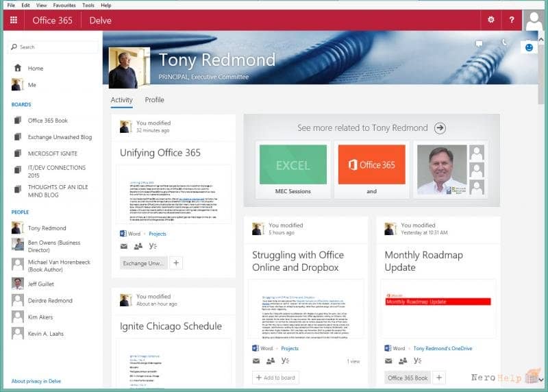Click the help question mark icon
The height and width of the screenshot is (392, 548).
click(x=512, y=20)
